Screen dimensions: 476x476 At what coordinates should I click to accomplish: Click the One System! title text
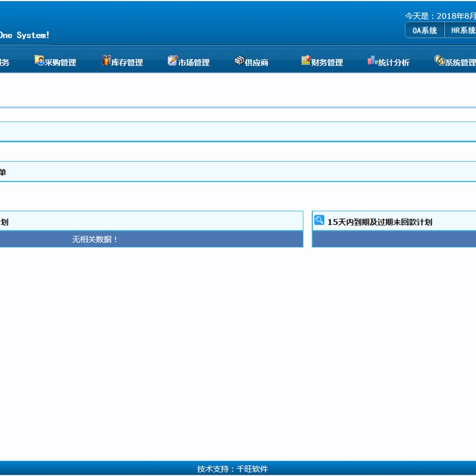pos(24,35)
